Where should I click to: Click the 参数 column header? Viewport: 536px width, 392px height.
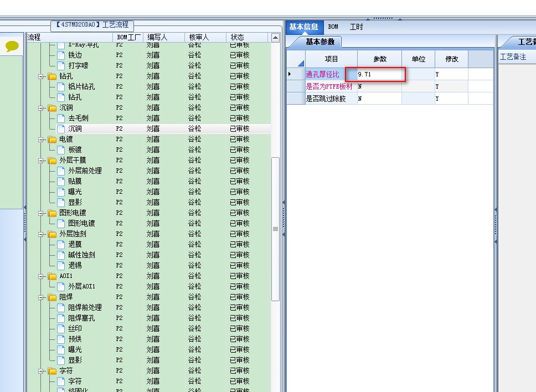(380, 59)
